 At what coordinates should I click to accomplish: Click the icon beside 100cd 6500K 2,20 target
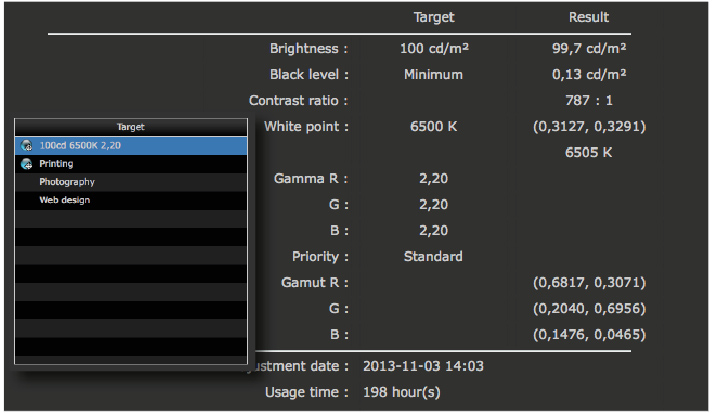click(26, 145)
